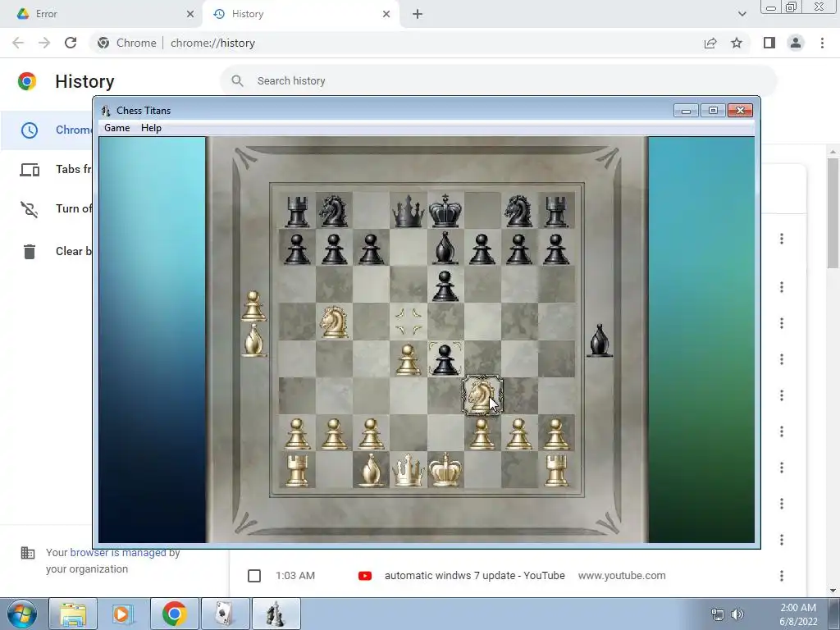Screen dimensions: 840x630
Task: Click the taskbar clock showing 2:00 AM
Action: [798, 614]
